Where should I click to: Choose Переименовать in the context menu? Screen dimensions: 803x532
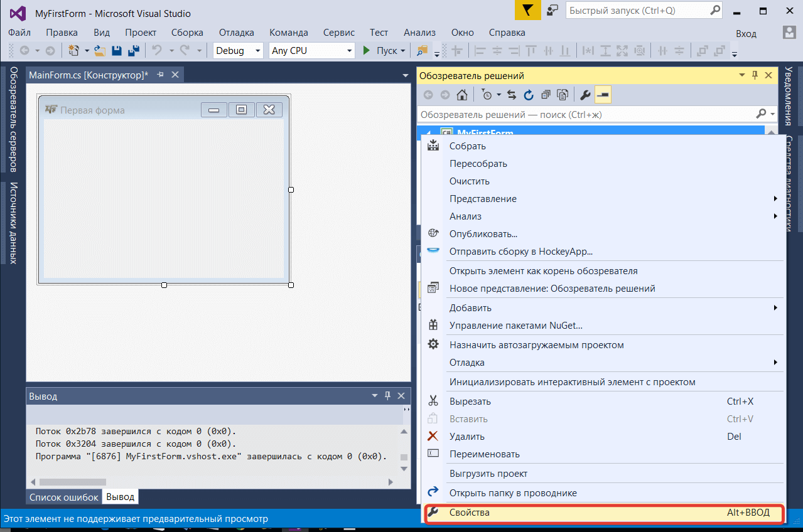click(x=603, y=454)
